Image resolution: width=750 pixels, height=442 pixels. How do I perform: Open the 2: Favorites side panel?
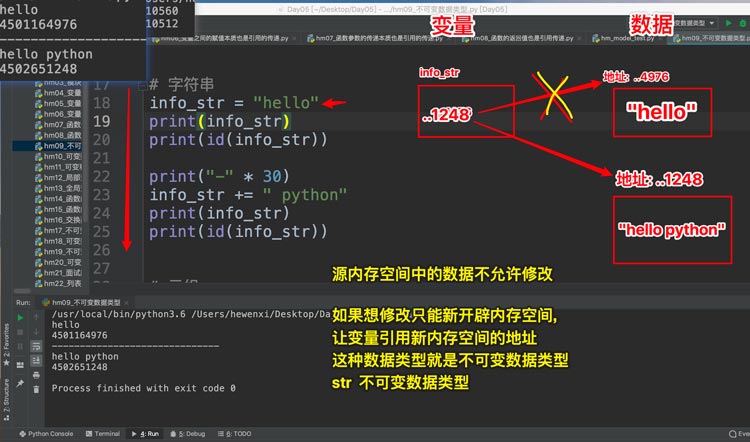click(x=6, y=344)
